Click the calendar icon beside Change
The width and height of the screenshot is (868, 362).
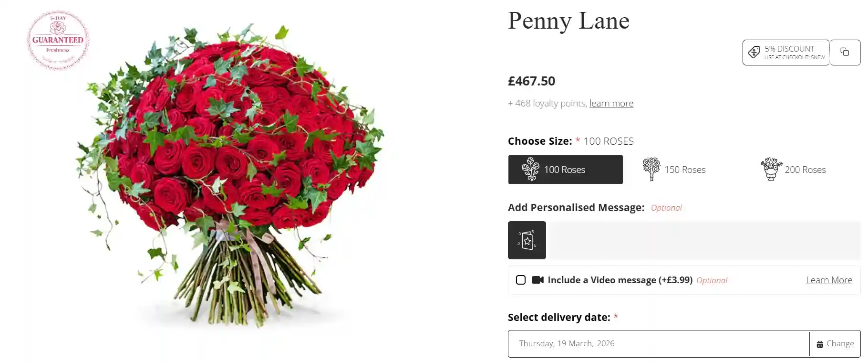[x=820, y=344]
